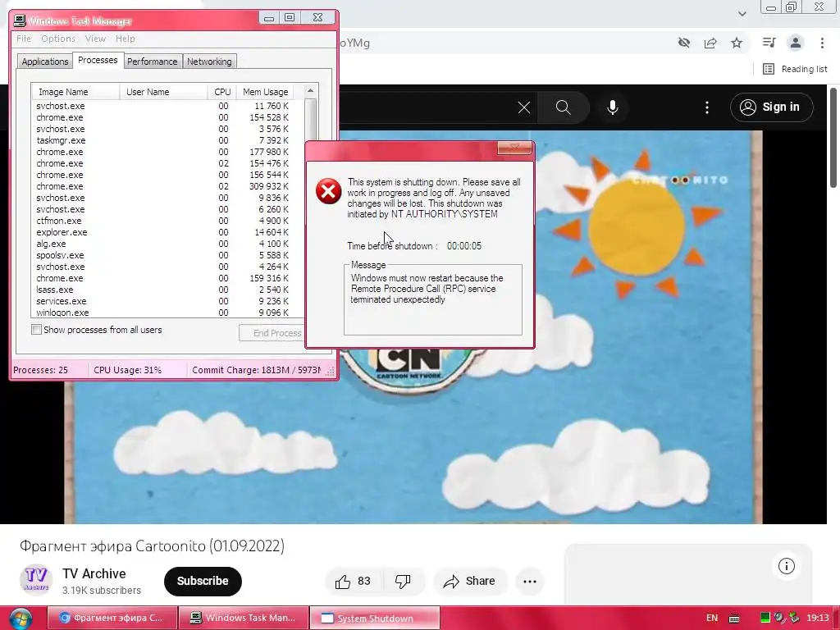Close the System Shutdown dialog
The image size is (840, 630).
click(x=514, y=148)
